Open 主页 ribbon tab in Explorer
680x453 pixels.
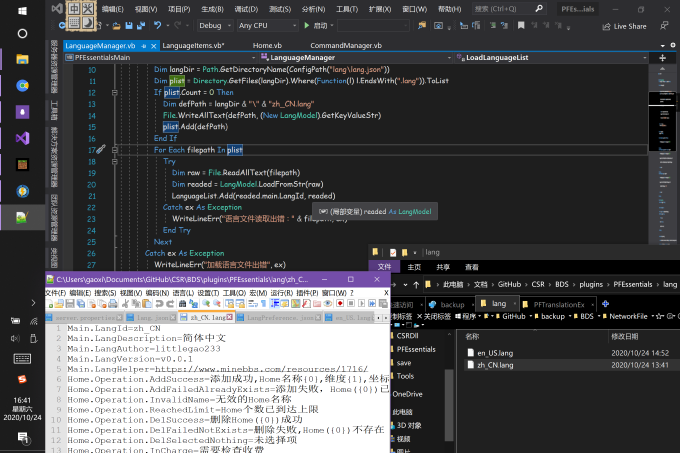(414, 267)
